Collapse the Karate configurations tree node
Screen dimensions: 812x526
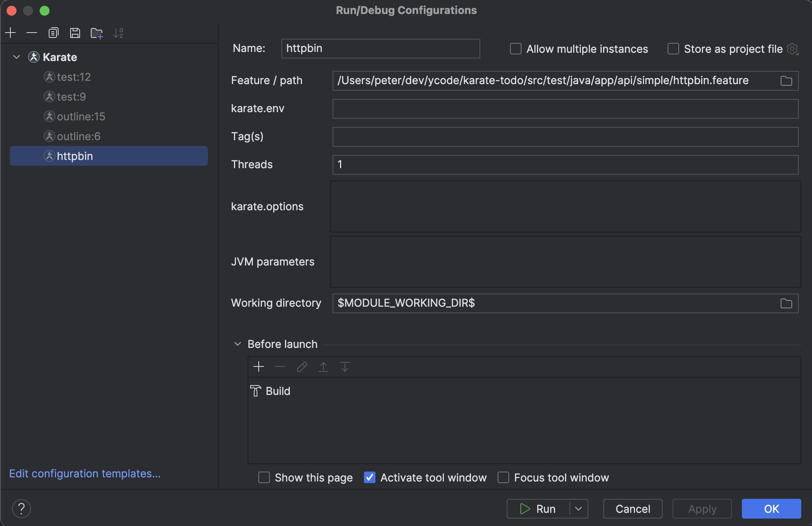17,57
